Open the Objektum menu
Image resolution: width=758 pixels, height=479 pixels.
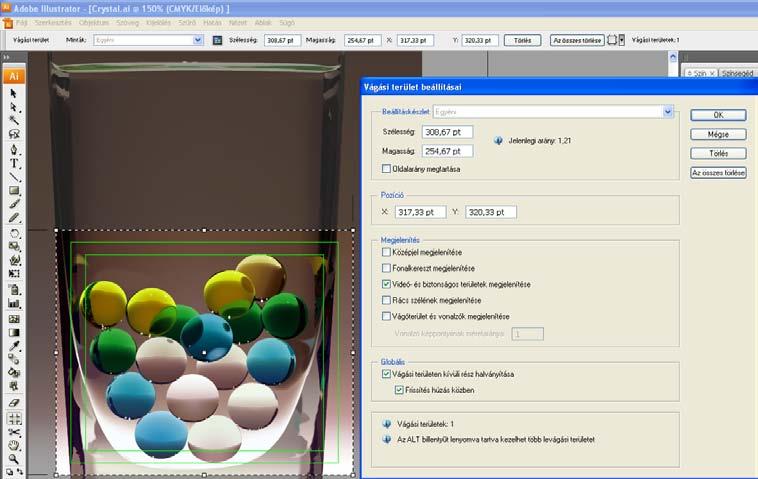pyautogui.click(x=94, y=23)
